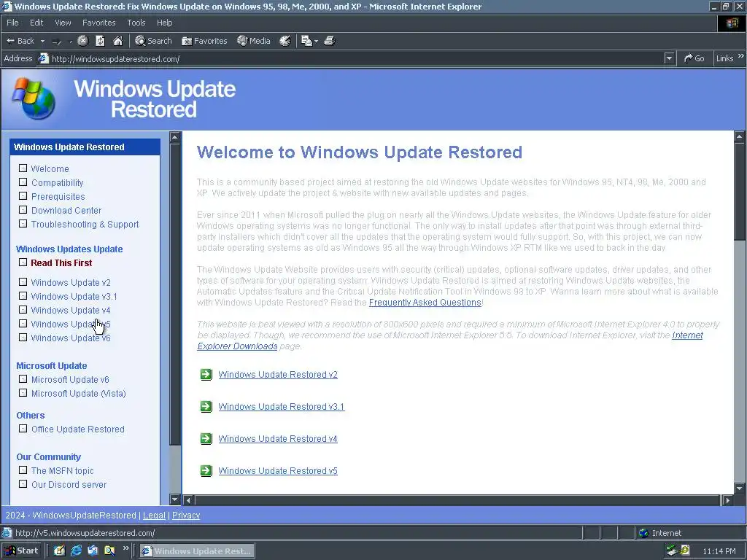Click the Windows Update Restored globe logo
This screenshot has width=747, height=560.
tap(34, 98)
